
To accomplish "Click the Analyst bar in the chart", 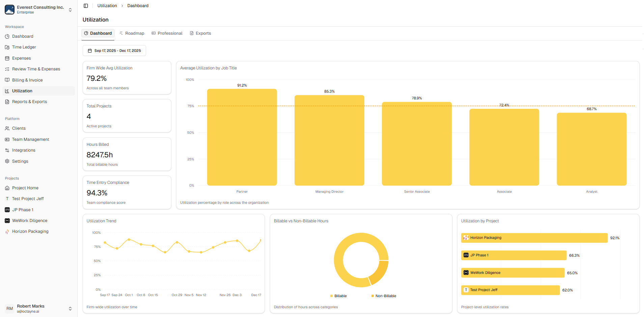I will coord(591,149).
